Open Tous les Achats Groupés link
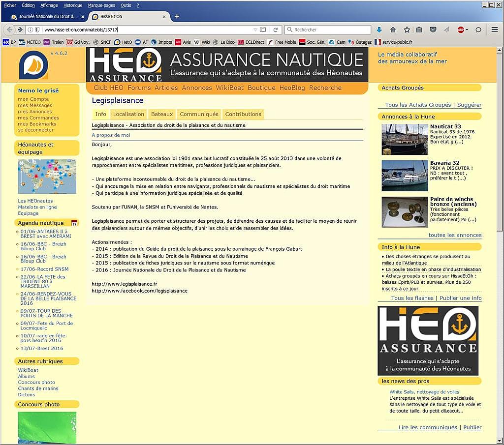This screenshot has width=504, height=445. 418,105
